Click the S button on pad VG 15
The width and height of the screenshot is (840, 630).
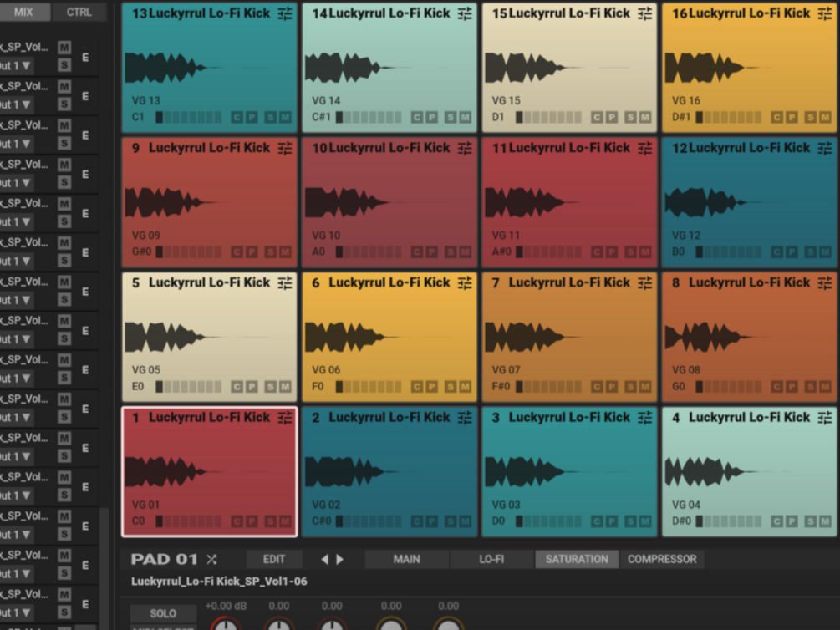pos(630,117)
